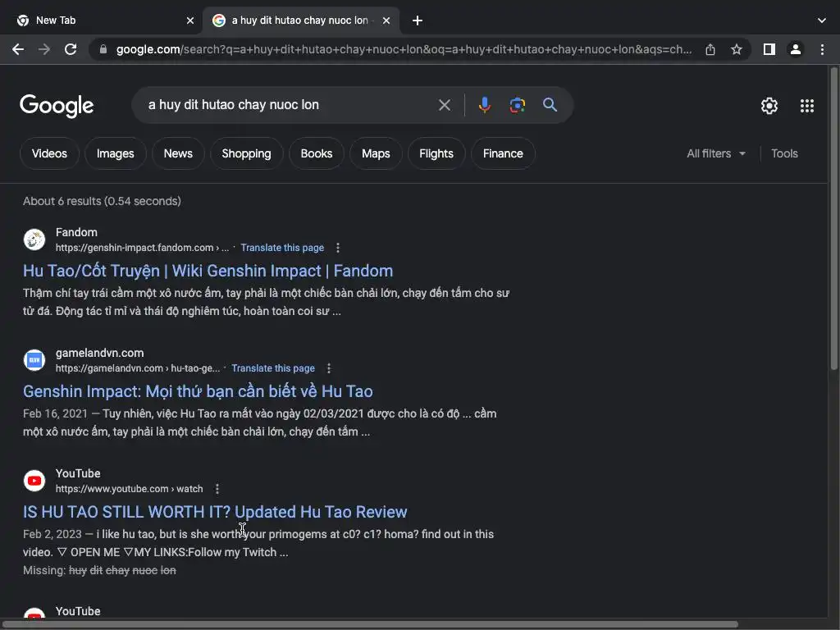
Task: Translate the Fandom result page
Action: coord(282,248)
